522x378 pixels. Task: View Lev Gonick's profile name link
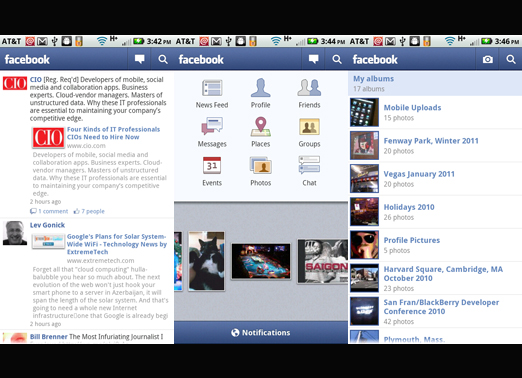pos(47,225)
